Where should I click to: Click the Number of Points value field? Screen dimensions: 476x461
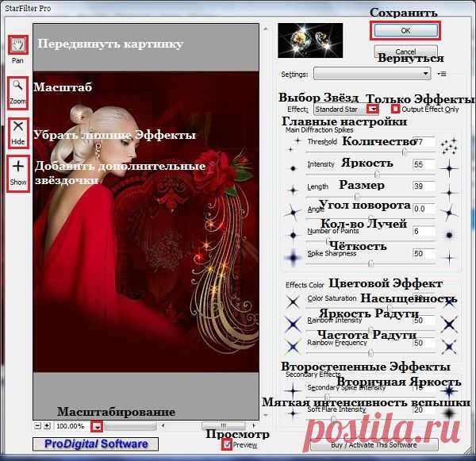pos(424,231)
